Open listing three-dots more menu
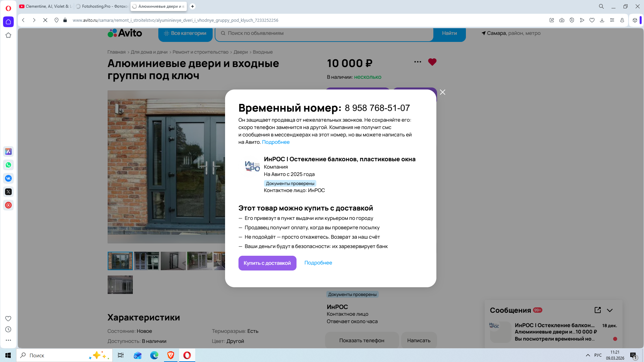This screenshot has width=644, height=362. (418, 62)
